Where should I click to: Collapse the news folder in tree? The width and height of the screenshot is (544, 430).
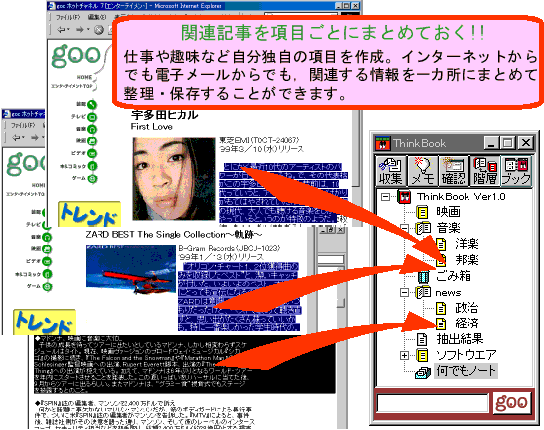pyautogui.click(x=404, y=292)
